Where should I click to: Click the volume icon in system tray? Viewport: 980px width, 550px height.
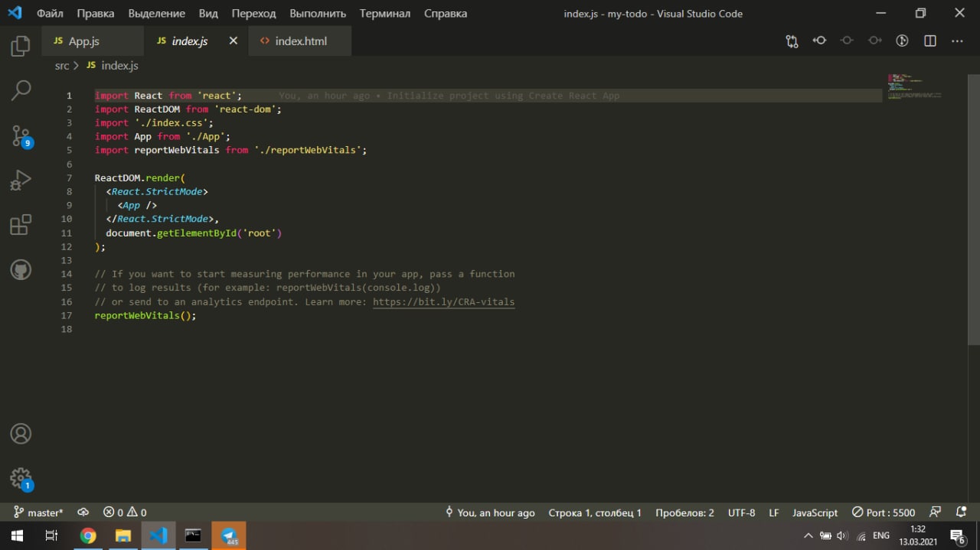click(842, 535)
